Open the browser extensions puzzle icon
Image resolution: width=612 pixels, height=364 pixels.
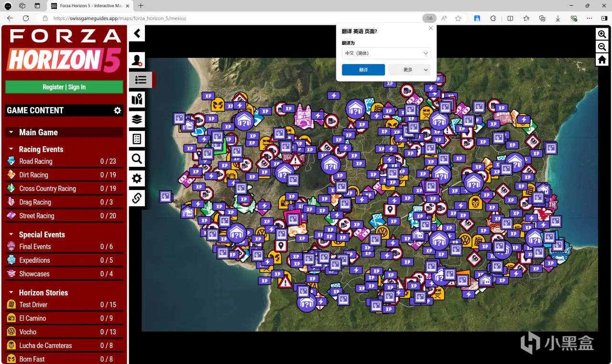click(x=493, y=18)
